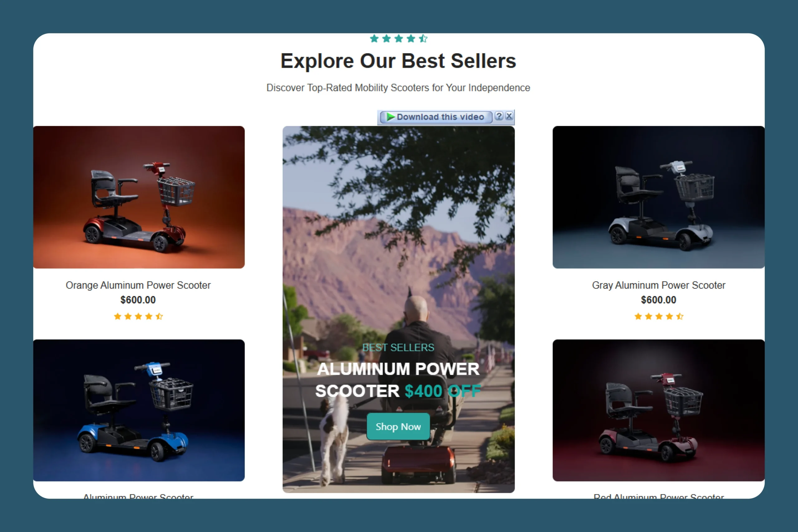Click the Shop Now button
This screenshot has height=532, width=798.
pyautogui.click(x=398, y=426)
